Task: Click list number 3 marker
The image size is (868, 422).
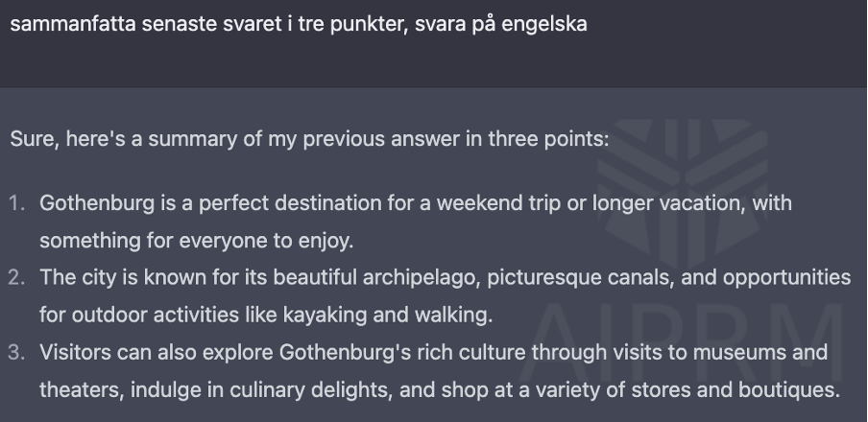Action: [x=16, y=352]
